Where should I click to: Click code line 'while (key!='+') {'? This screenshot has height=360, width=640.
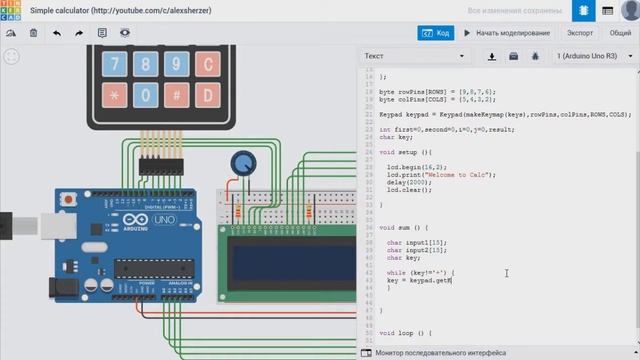420,273
